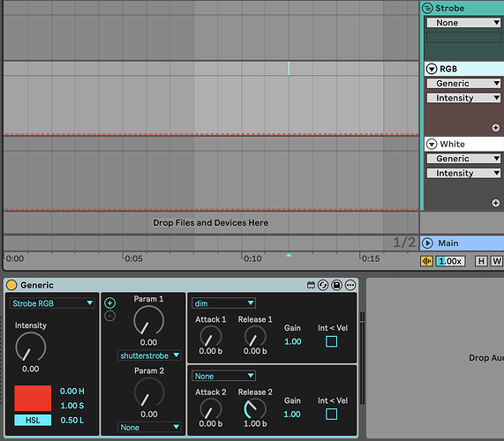Save the Generic device preset

336,285
